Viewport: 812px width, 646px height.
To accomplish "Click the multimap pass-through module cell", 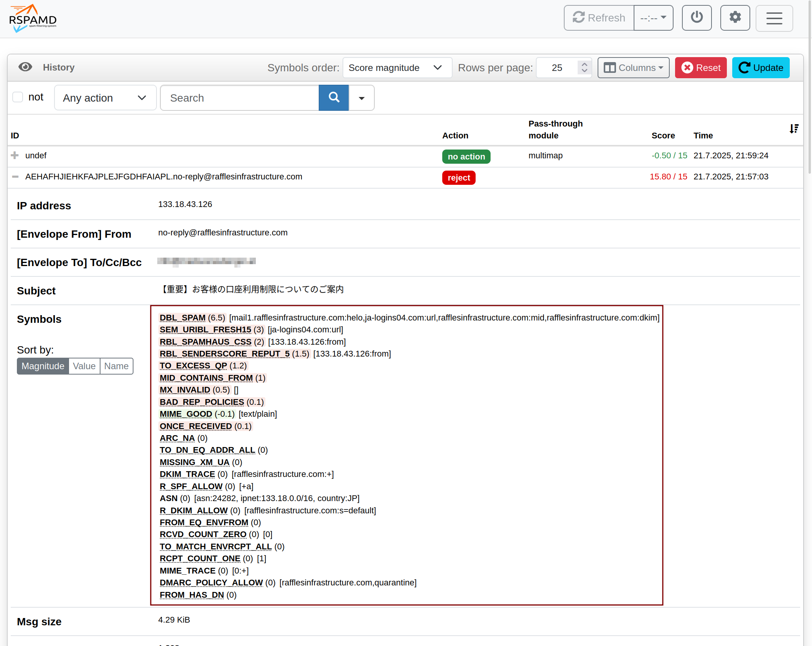I will [x=545, y=156].
